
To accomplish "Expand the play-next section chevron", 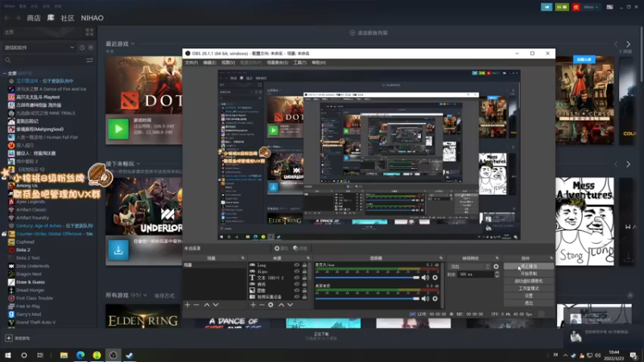I will click(x=138, y=164).
